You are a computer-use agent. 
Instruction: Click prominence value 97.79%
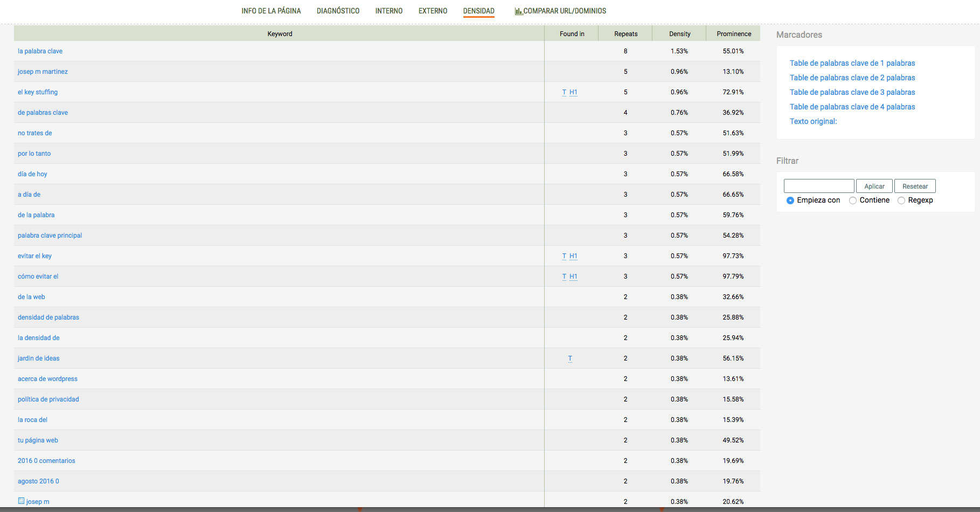(733, 276)
